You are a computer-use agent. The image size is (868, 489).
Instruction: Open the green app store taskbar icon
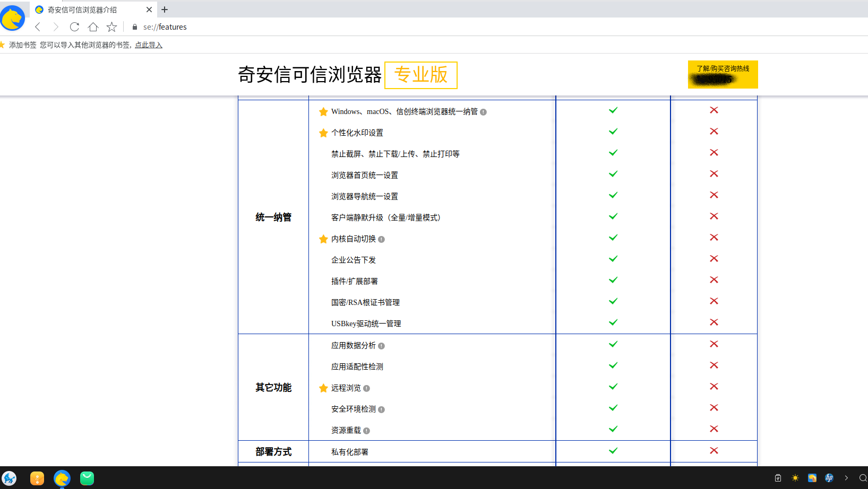[87, 478]
